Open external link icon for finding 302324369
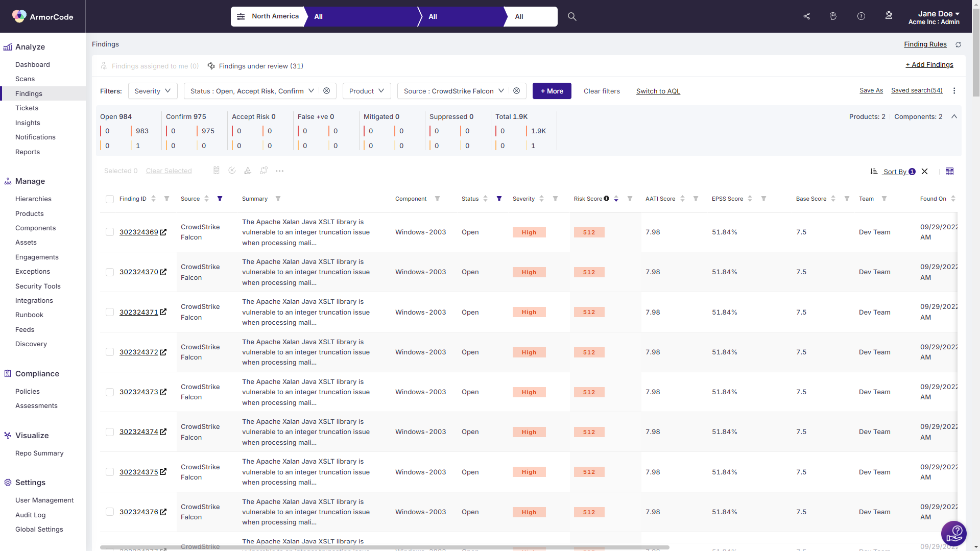Screen dimensions: 980x551 click(x=163, y=232)
